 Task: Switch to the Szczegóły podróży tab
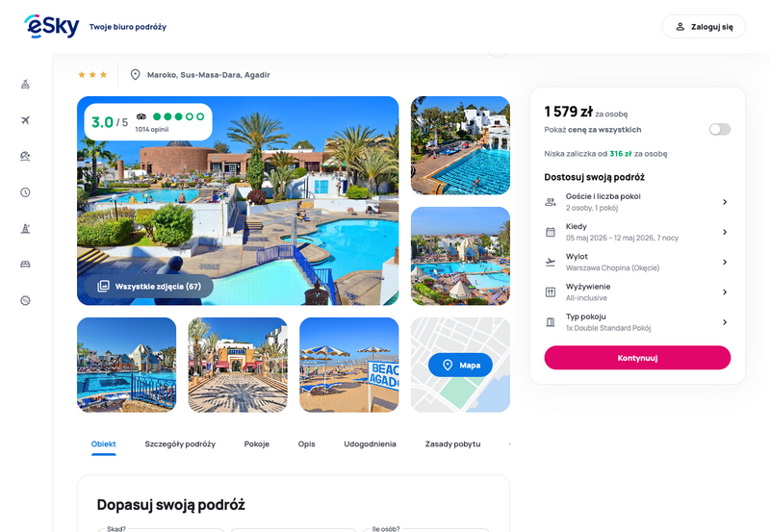(x=180, y=444)
